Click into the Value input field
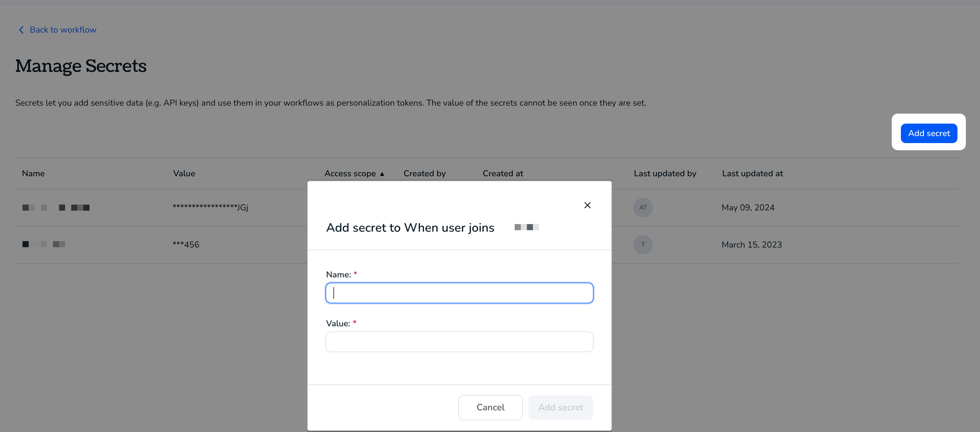The image size is (980, 432). [x=459, y=342]
